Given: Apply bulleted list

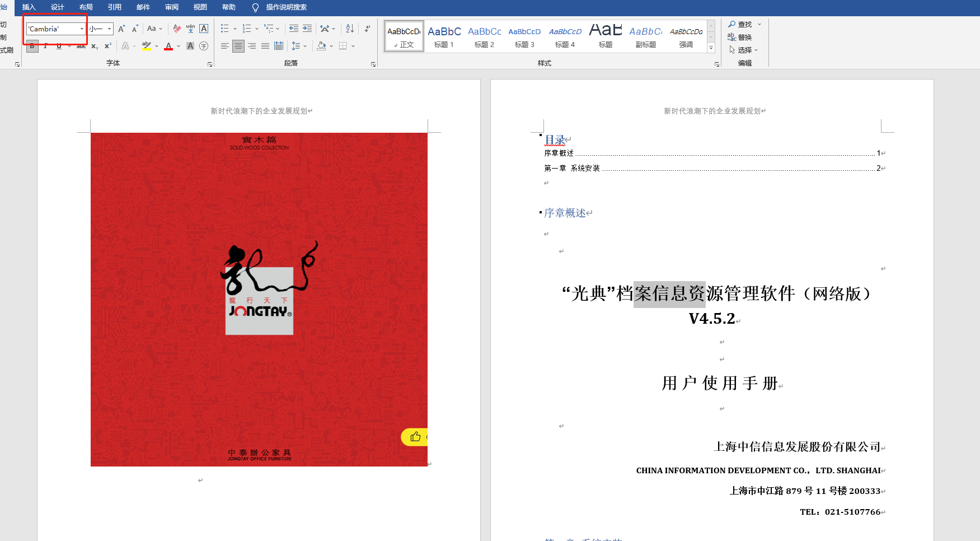Looking at the screenshot, I should coord(225,29).
